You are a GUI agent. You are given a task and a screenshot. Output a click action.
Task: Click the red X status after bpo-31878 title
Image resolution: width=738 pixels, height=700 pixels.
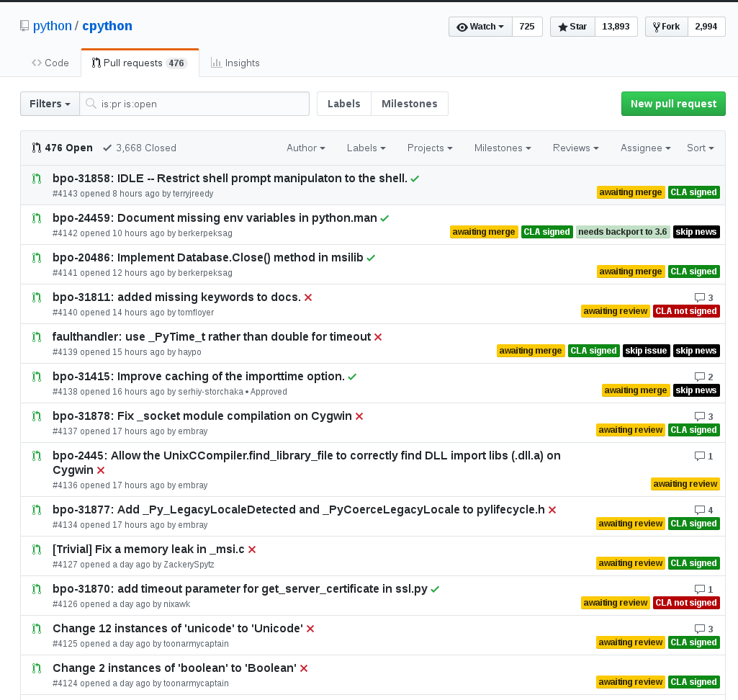[x=359, y=416]
